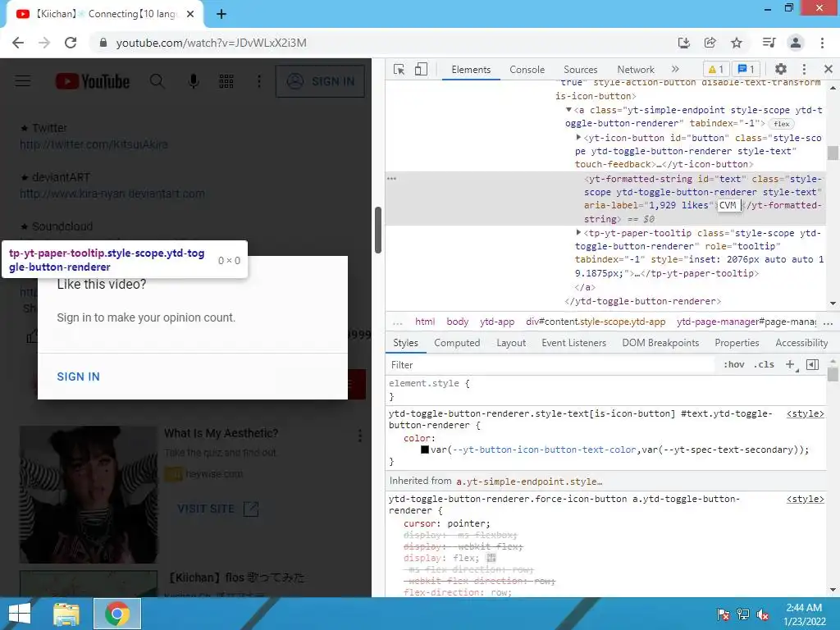Open the Properties tab

tap(737, 343)
